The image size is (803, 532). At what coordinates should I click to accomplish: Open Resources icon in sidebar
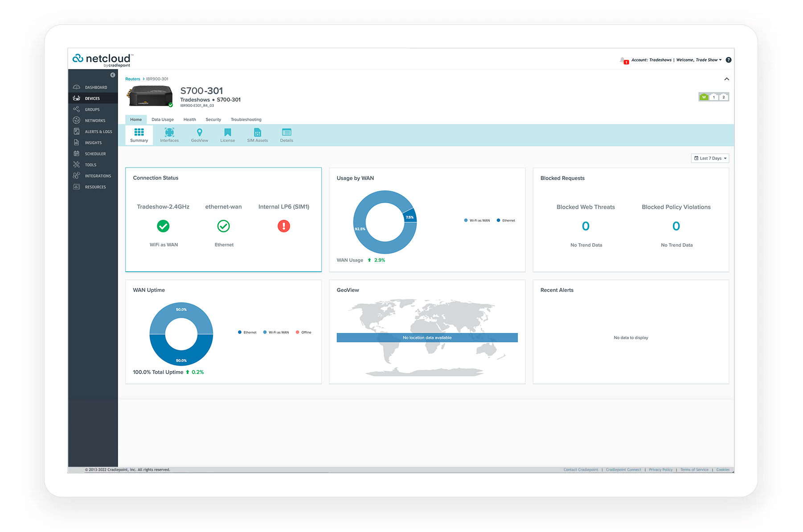77,187
